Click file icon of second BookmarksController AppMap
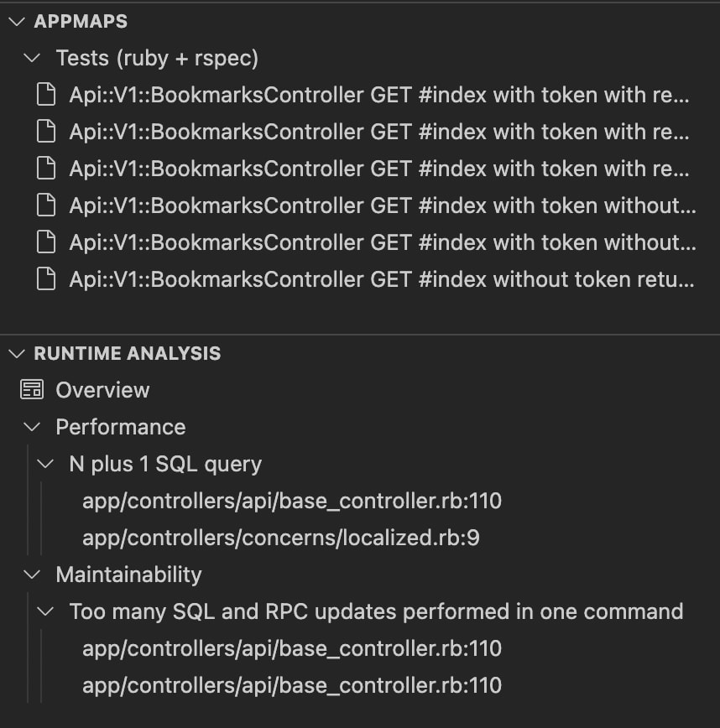This screenshot has width=720, height=728. click(x=46, y=132)
